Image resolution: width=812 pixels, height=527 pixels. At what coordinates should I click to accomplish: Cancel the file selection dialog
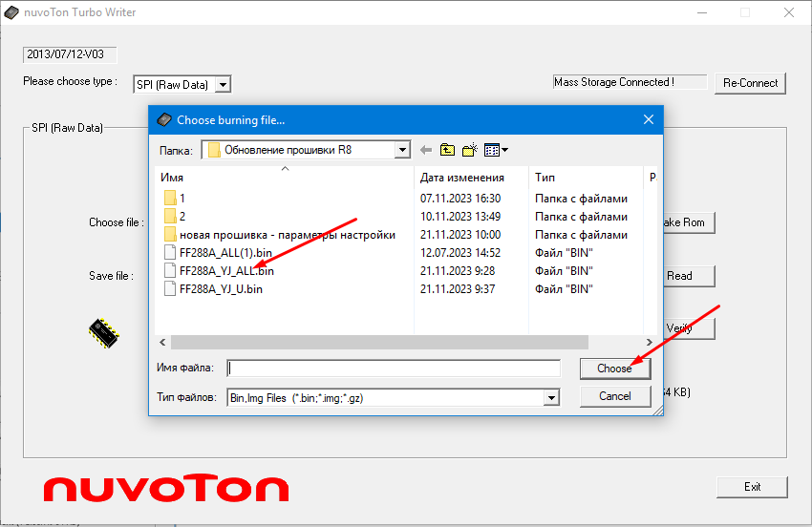[x=614, y=396]
